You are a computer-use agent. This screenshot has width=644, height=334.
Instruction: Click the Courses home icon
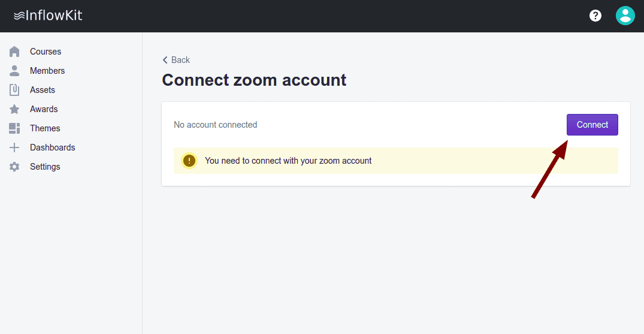pos(14,52)
